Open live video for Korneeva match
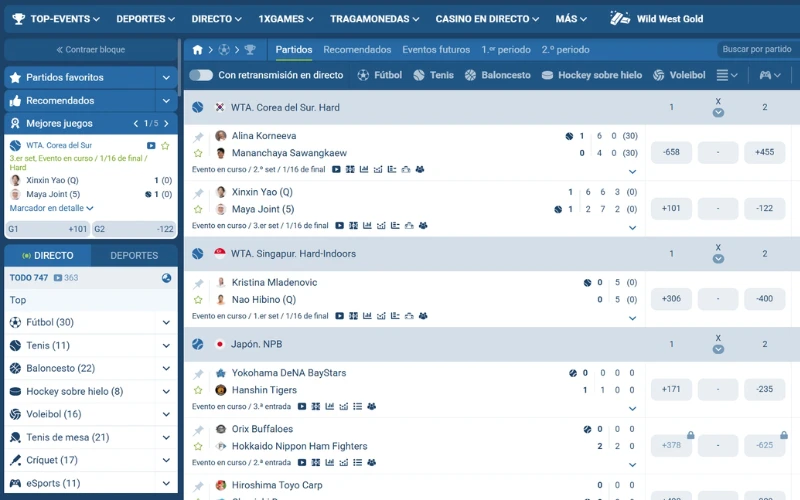 pyautogui.click(x=336, y=169)
